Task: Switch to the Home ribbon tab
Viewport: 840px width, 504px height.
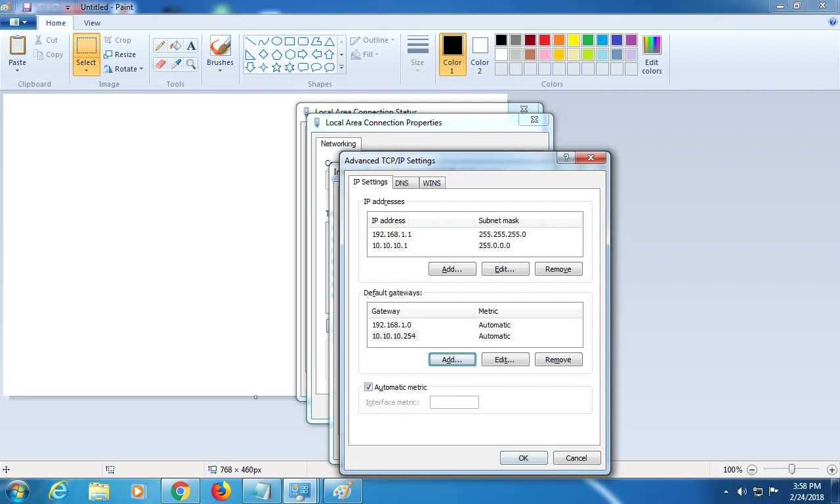Action: pyautogui.click(x=56, y=23)
